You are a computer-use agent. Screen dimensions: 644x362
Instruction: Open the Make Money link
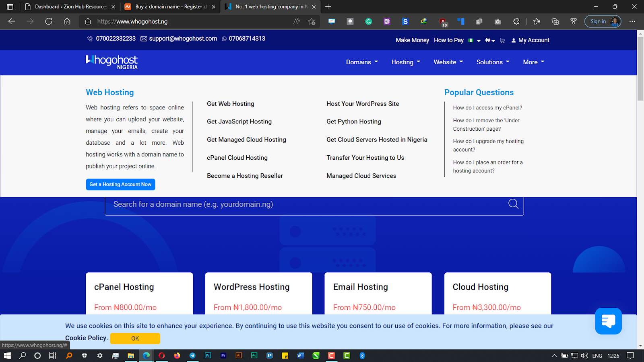[x=412, y=40]
